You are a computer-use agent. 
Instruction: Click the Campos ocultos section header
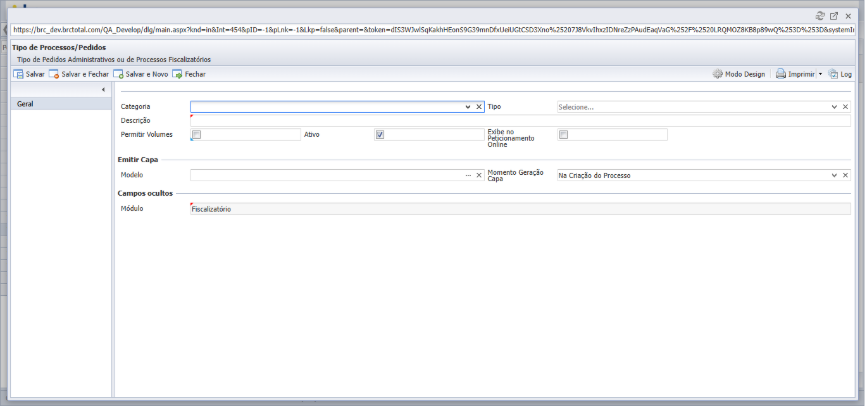coord(145,194)
